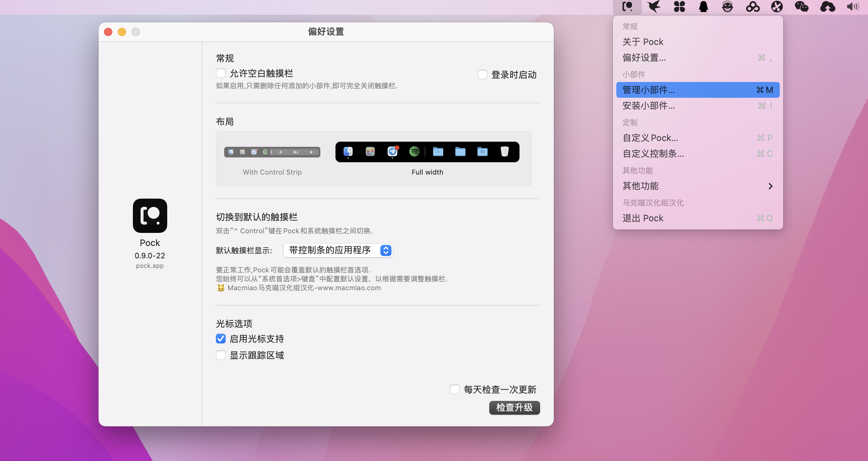This screenshot has height=461, width=868.
Task: Open the QQ penguin menu bar icon
Action: [x=704, y=7]
